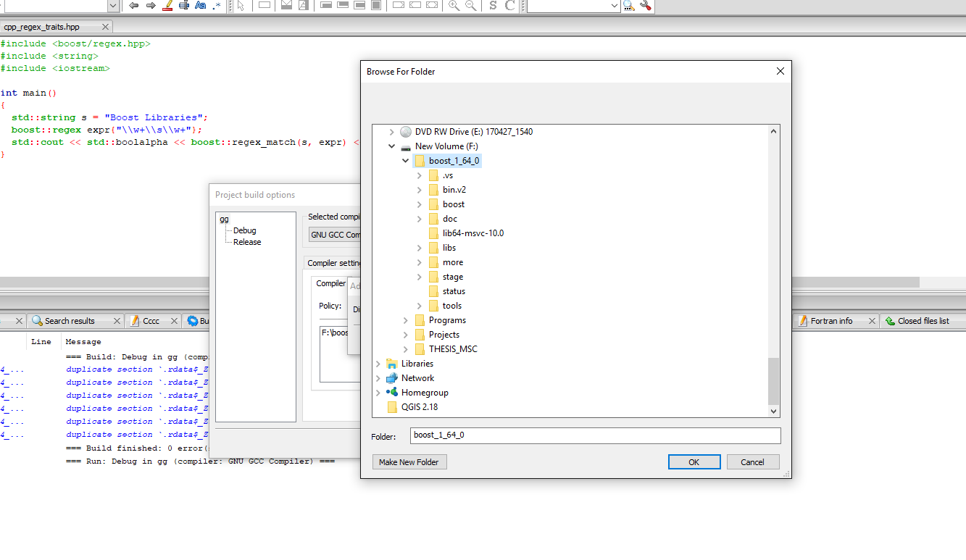This screenshot has width=966, height=560.
Task: Expand the Programs folder in tree
Action: coord(406,320)
